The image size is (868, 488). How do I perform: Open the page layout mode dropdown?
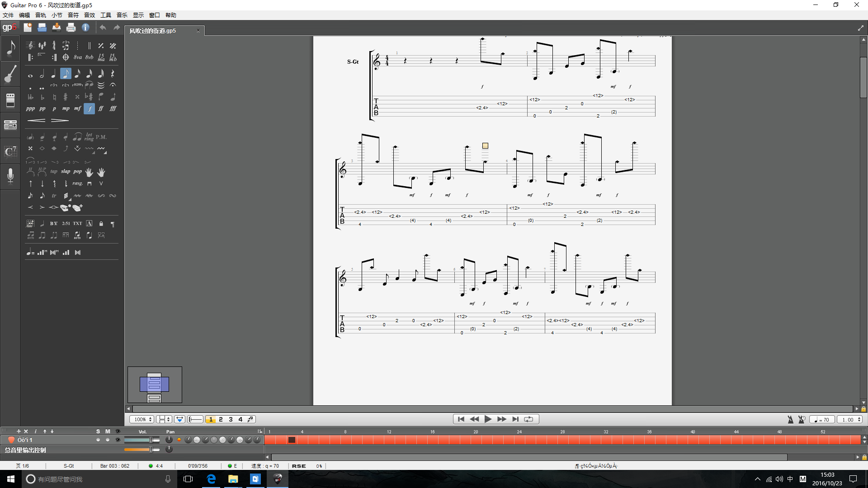(164, 420)
